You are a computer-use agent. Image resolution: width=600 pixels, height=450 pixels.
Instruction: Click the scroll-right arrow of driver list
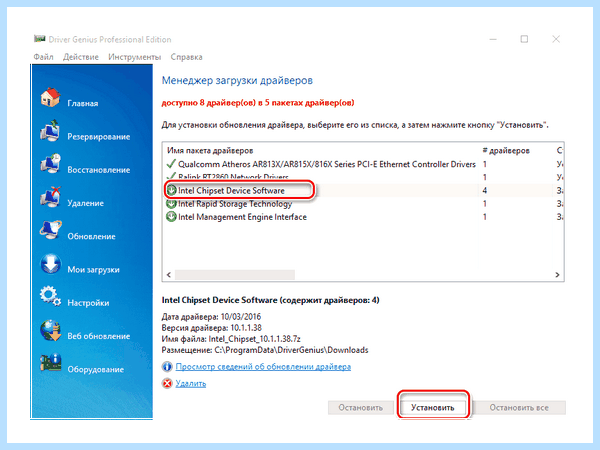point(557,275)
